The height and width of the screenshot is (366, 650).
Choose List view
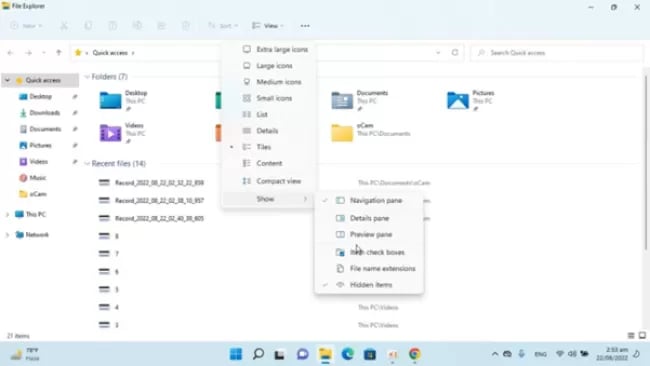[x=268, y=114]
